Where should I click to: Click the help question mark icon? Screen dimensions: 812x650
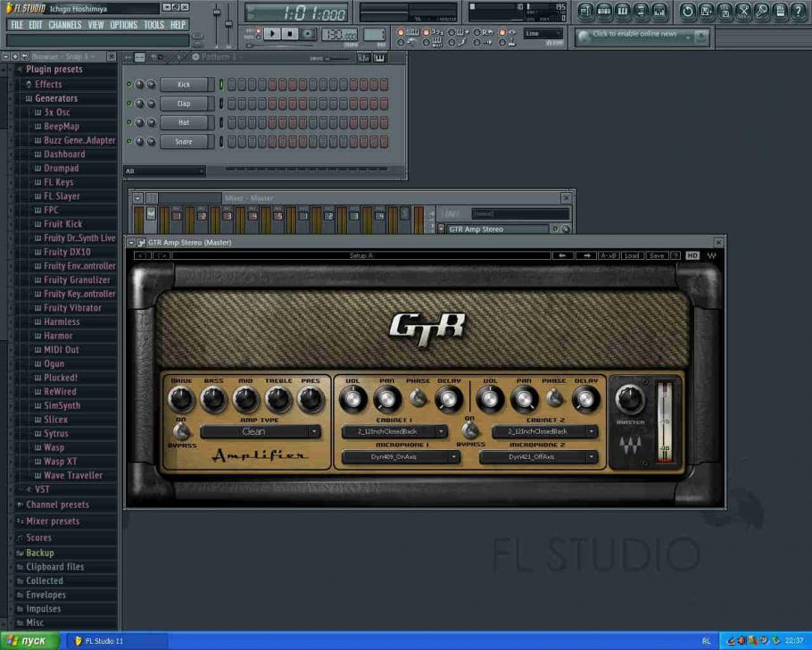[x=799, y=12]
